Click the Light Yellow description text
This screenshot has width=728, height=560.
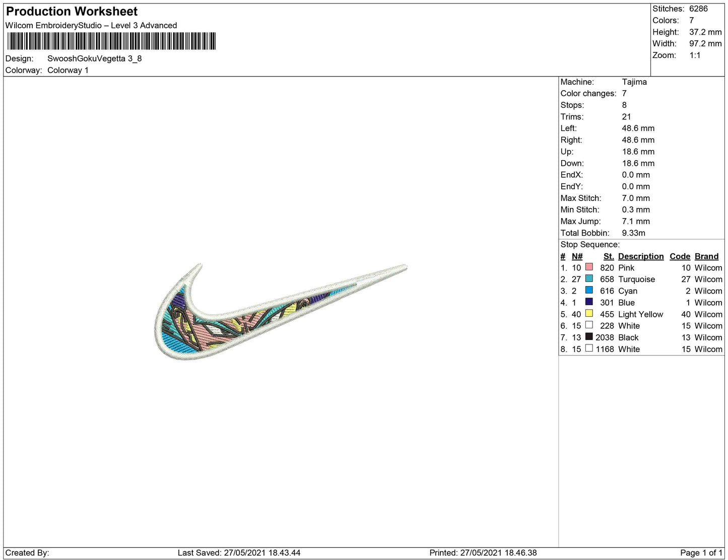coord(641,314)
